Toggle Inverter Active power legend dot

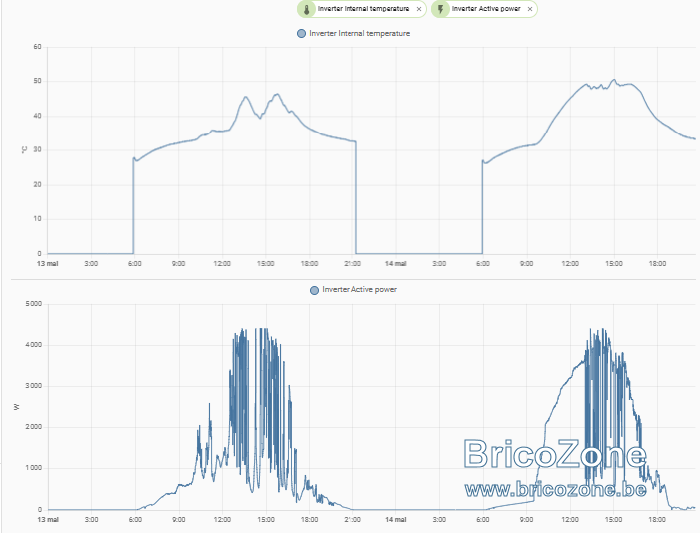(314, 290)
